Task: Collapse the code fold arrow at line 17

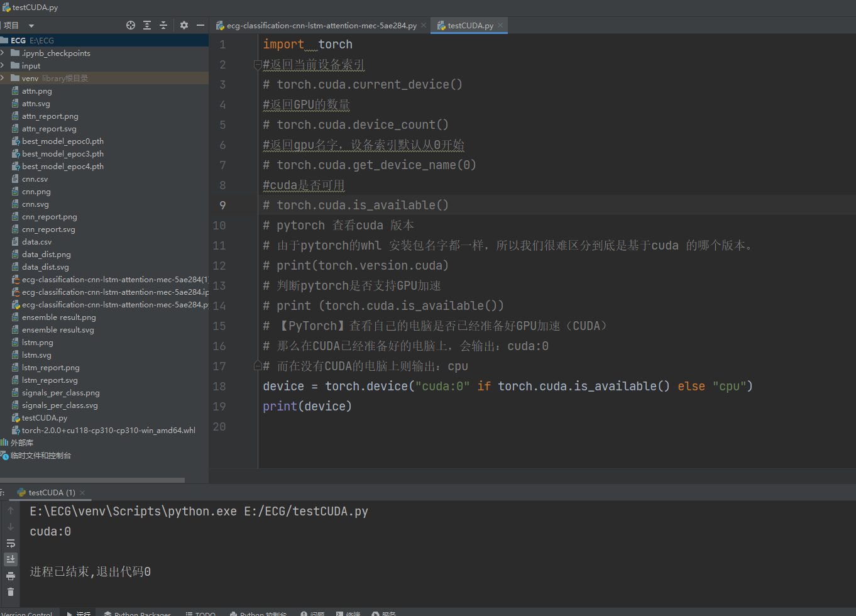Action: tap(258, 366)
